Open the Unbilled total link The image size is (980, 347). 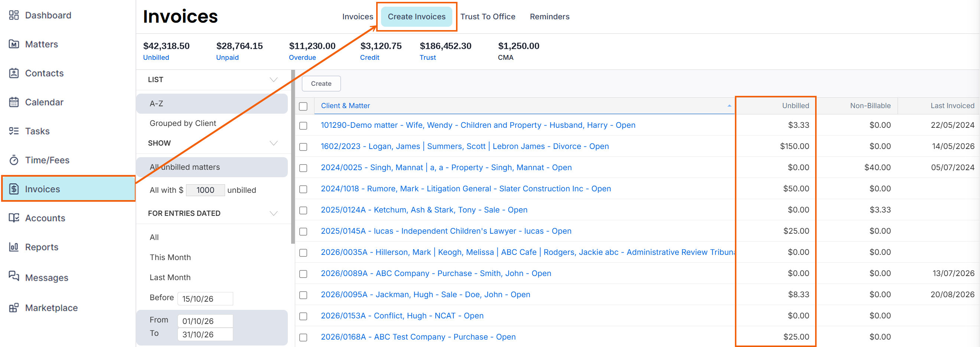pyautogui.click(x=156, y=58)
